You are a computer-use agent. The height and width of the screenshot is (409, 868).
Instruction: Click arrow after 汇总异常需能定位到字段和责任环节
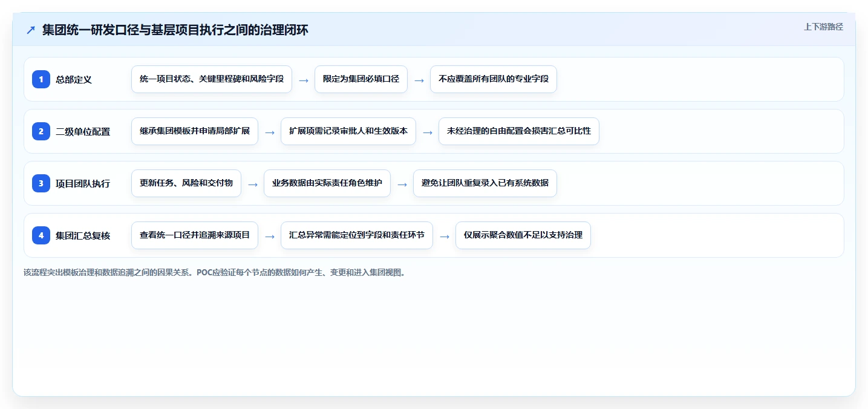coord(445,236)
